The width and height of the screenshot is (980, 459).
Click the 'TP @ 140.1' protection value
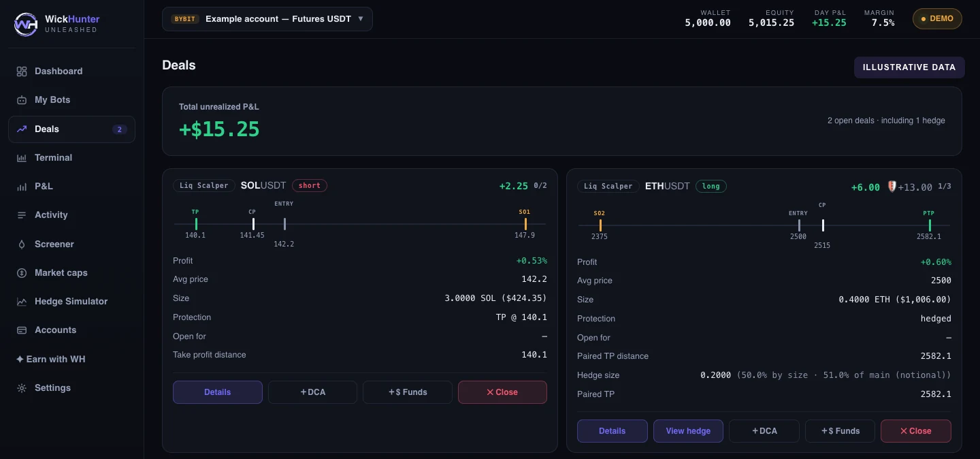coord(521,317)
